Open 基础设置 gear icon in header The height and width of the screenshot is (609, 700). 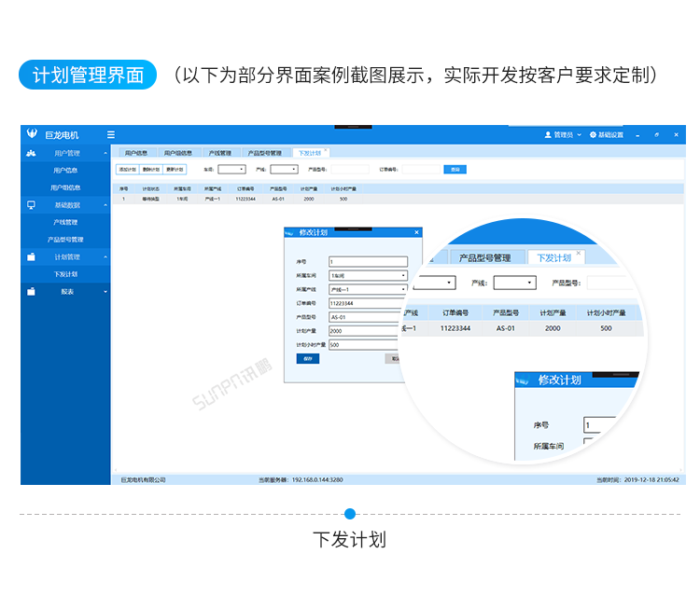click(593, 134)
